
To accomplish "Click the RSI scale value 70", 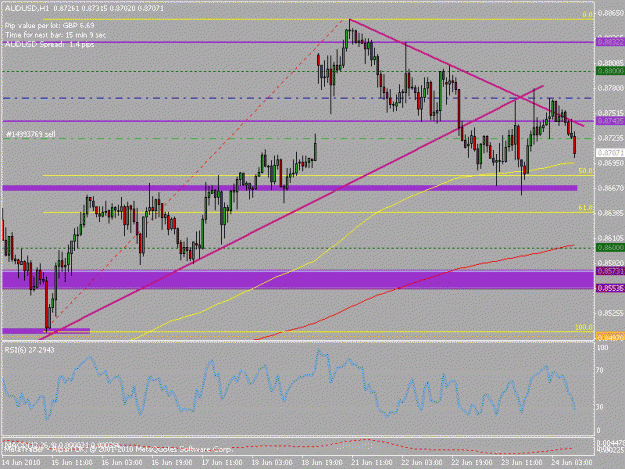I will 601,370.
